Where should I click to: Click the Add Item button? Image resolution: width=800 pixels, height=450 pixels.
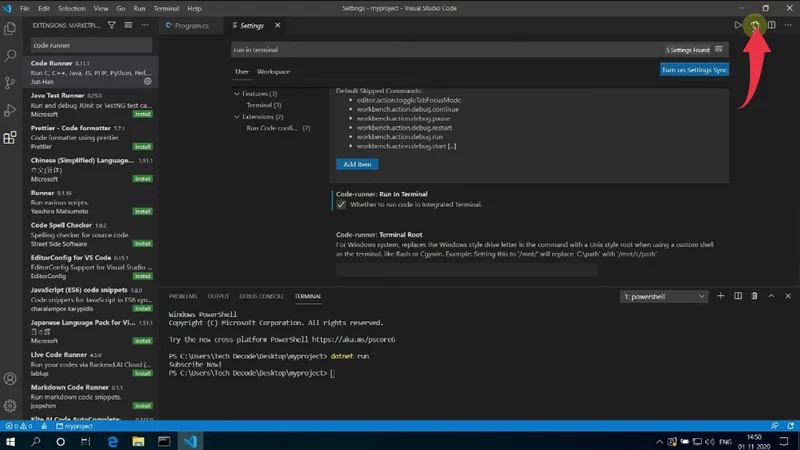(x=357, y=164)
